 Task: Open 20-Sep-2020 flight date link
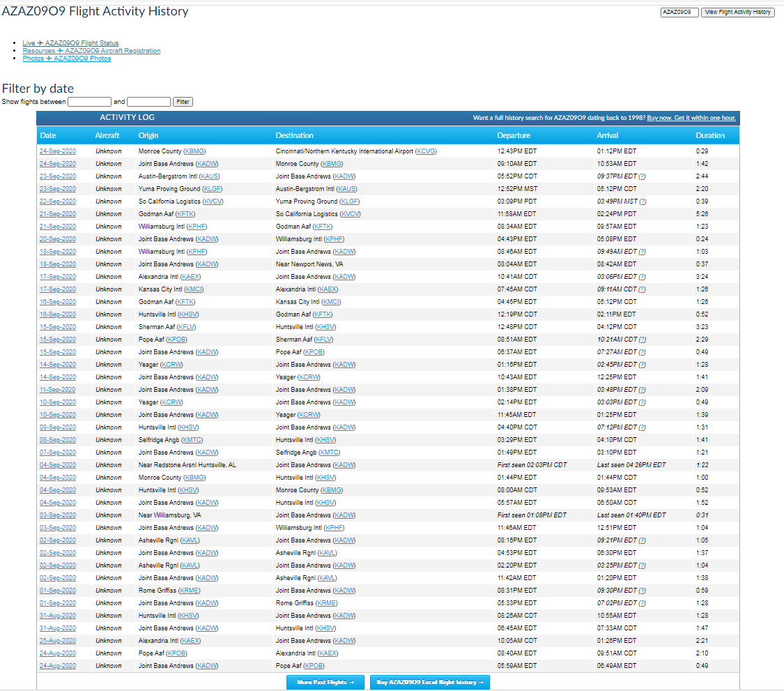58,239
